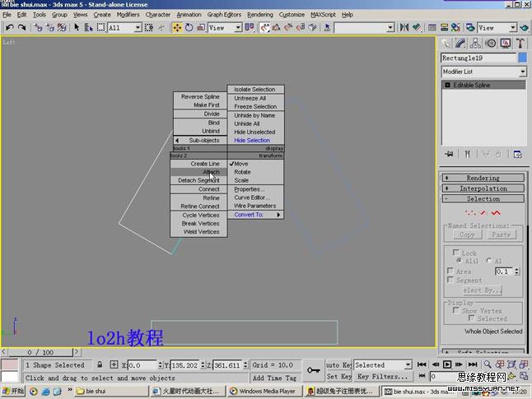
Task: Click Configure Modifier Sets icon
Action: pyautogui.click(x=518, y=154)
